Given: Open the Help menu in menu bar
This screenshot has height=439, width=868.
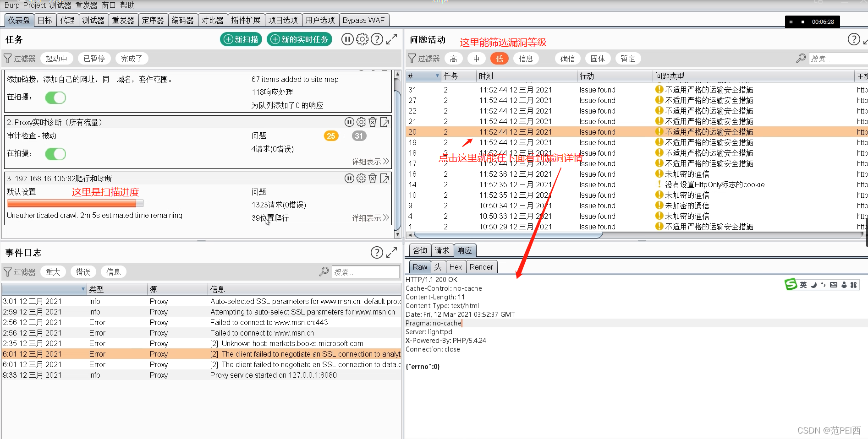Looking at the screenshot, I should click(x=127, y=5).
